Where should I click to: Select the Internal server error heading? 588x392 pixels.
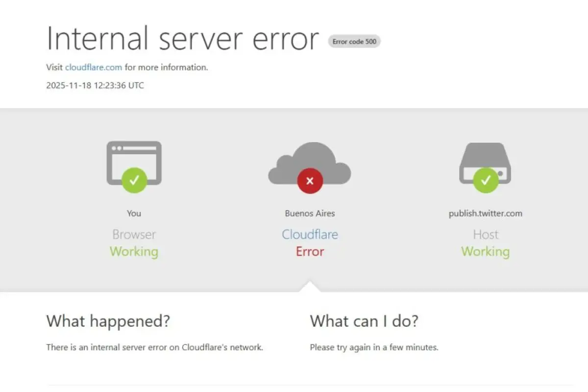(x=182, y=39)
